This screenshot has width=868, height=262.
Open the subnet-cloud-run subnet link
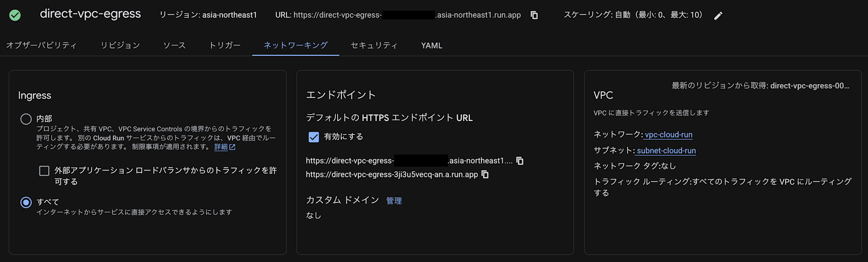click(666, 151)
